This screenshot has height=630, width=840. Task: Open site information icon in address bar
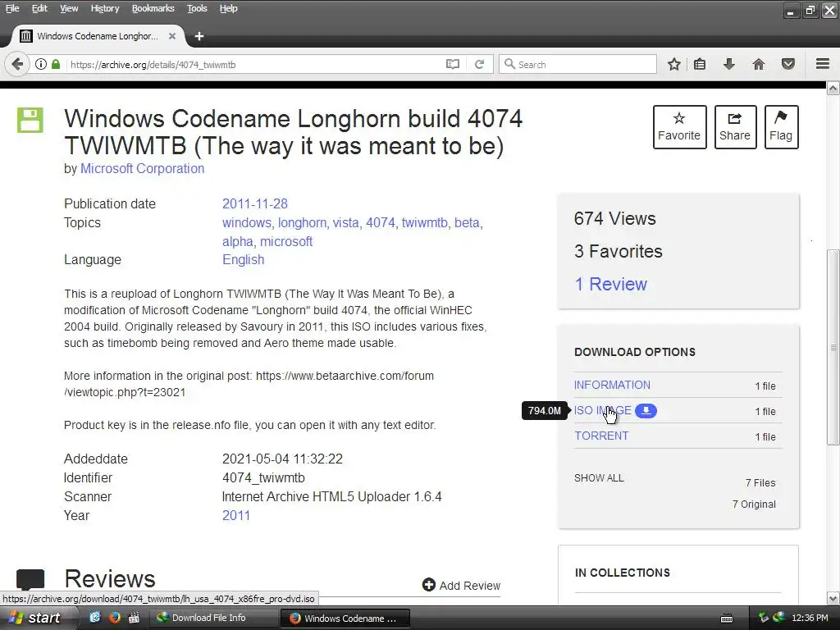41,64
